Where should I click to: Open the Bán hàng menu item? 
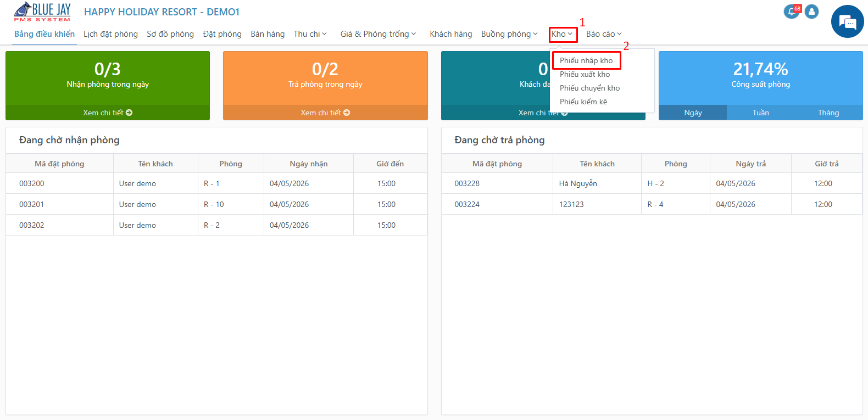point(268,34)
